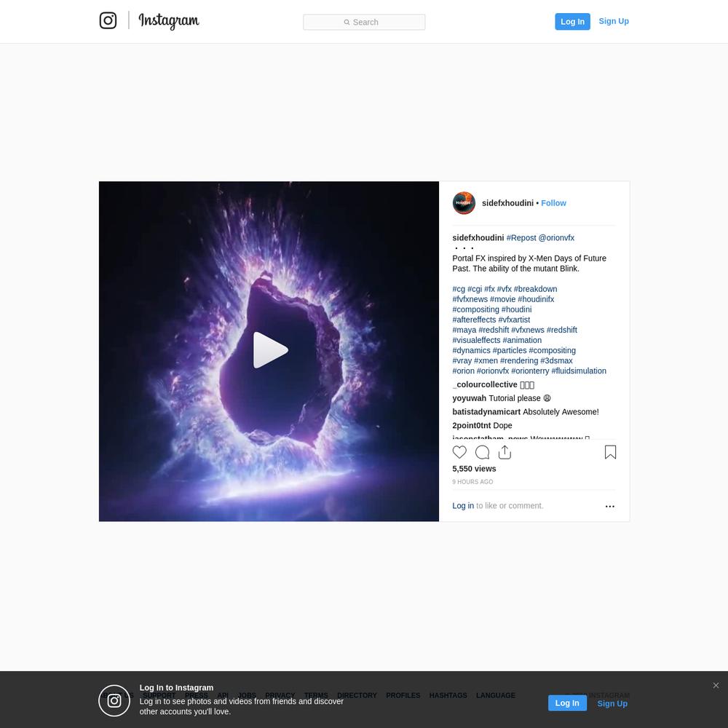Open the #houdinifx hashtag
Screen dimensions: 728x728
pyautogui.click(x=536, y=299)
